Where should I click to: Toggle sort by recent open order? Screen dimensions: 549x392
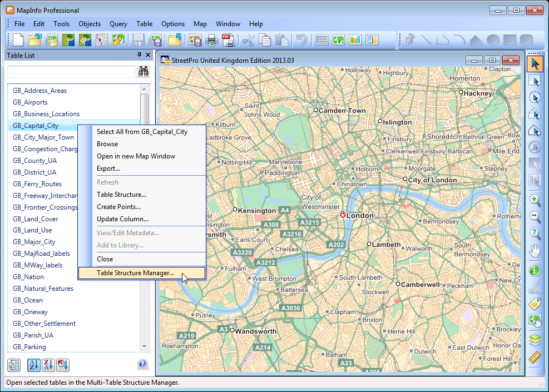click(x=63, y=365)
